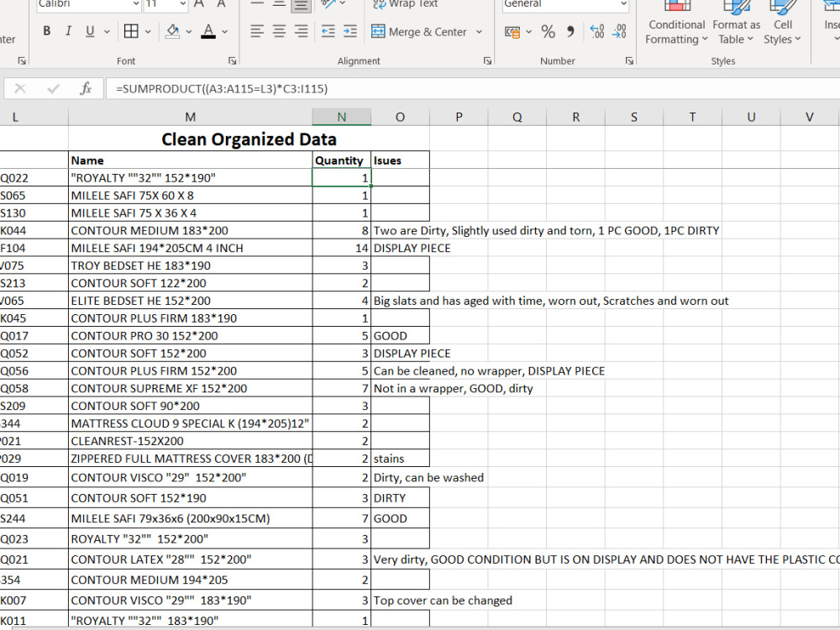Toggle Bold formatting
Screen dimensions: 840x630
tap(46, 32)
